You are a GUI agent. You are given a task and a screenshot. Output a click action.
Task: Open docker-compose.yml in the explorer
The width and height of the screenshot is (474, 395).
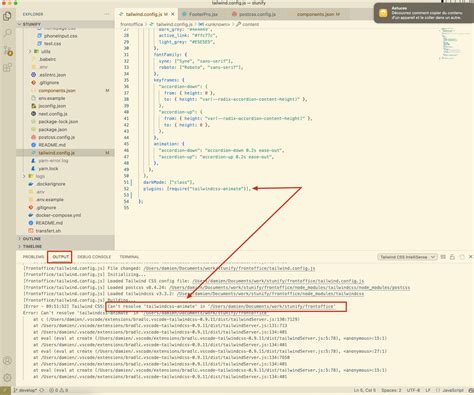coord(58,215)
